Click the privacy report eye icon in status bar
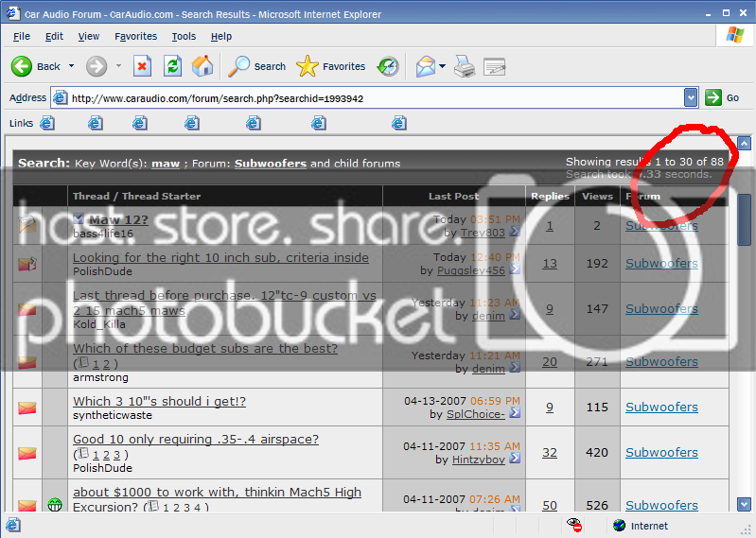756x538 pixels. click(x=573, y=525)
